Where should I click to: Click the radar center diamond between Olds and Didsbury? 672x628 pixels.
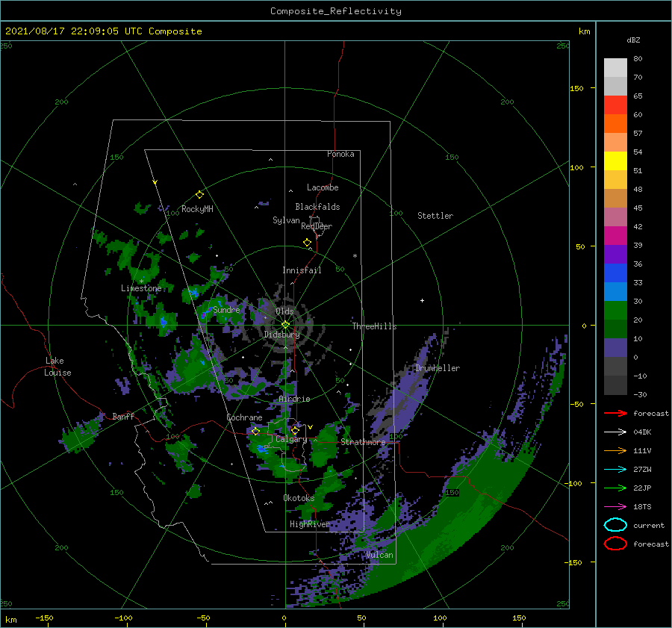[x=285, y=325]
